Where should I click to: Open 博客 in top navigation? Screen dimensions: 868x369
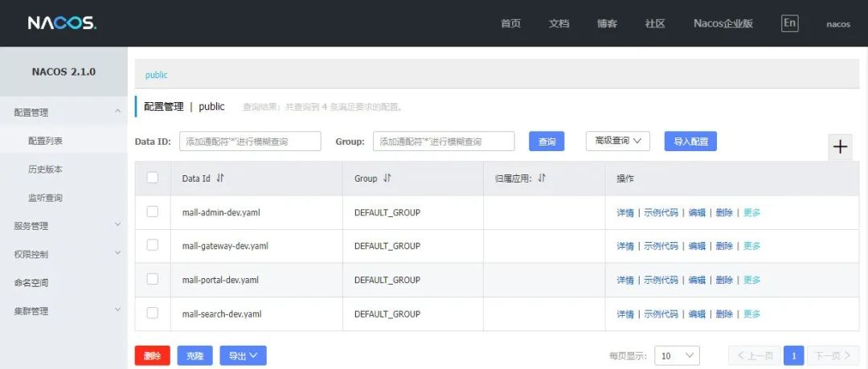[x=608, y=24]
